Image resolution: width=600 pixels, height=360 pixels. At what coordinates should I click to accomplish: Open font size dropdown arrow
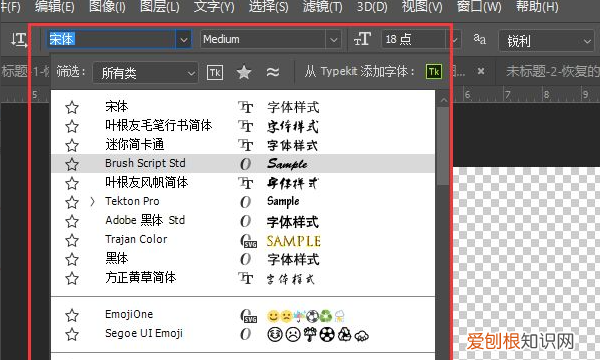pos(455,39)
